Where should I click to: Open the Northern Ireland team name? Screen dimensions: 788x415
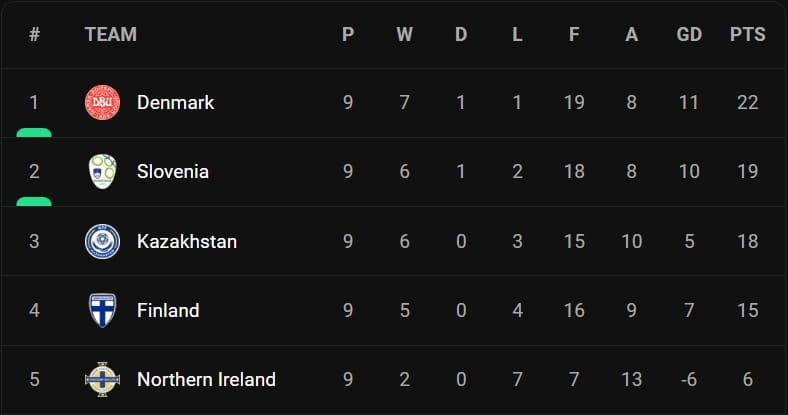tap(206, 379)
